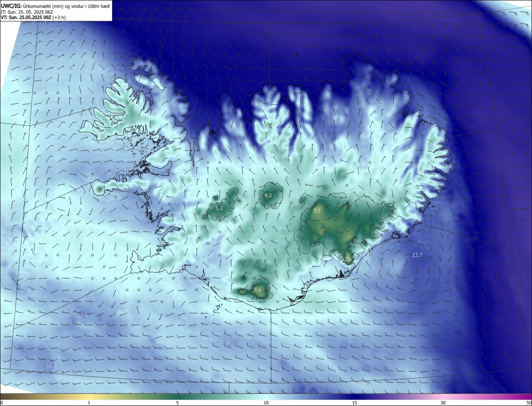Screen dimensions: 532x406
Task: Click the 5.2 value label on Langjökull
Action: pyautogui.click(x=219, y=208)
